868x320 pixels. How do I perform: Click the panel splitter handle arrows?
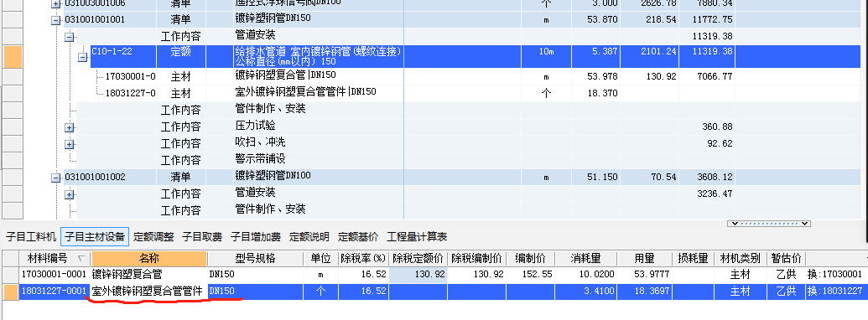click(768, 224)
